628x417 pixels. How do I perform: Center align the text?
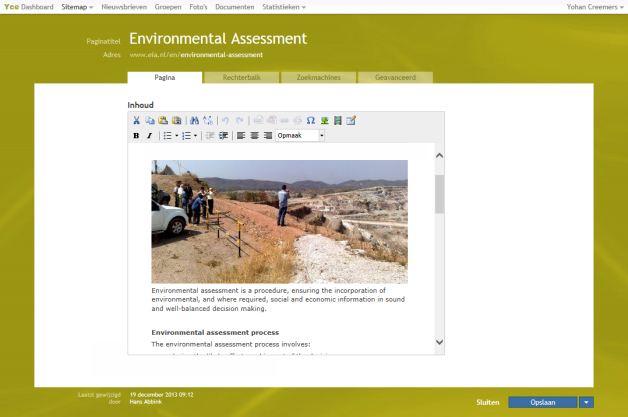click(254, 136)
